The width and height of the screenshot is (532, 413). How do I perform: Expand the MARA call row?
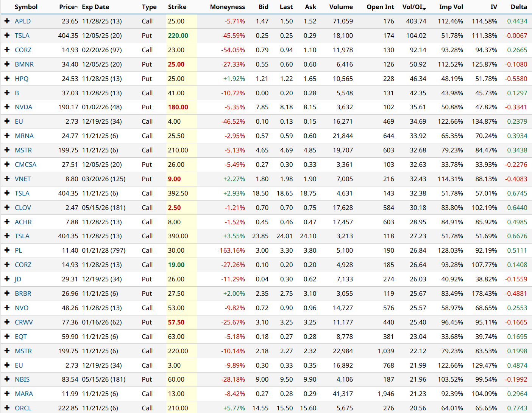pyautogui.click(x=7, y=394)
